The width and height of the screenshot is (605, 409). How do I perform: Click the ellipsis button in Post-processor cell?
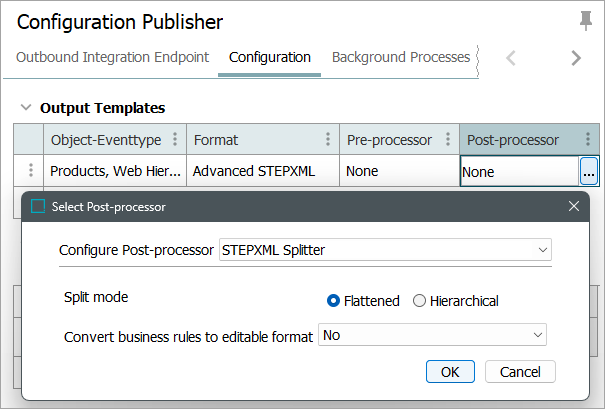point(589,172)
